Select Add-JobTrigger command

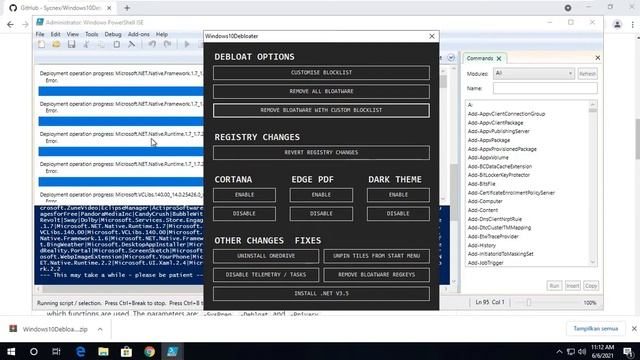click(x=486, y=263)
